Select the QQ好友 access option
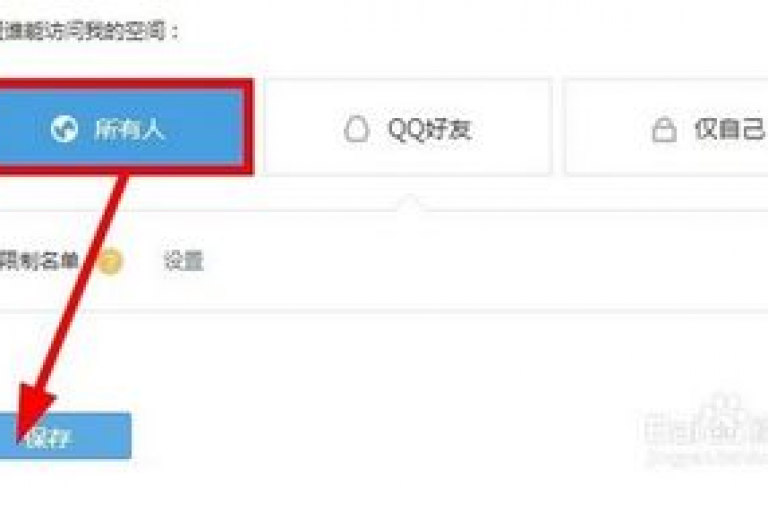This screenshot has height=510, width=768. [408, 127]
